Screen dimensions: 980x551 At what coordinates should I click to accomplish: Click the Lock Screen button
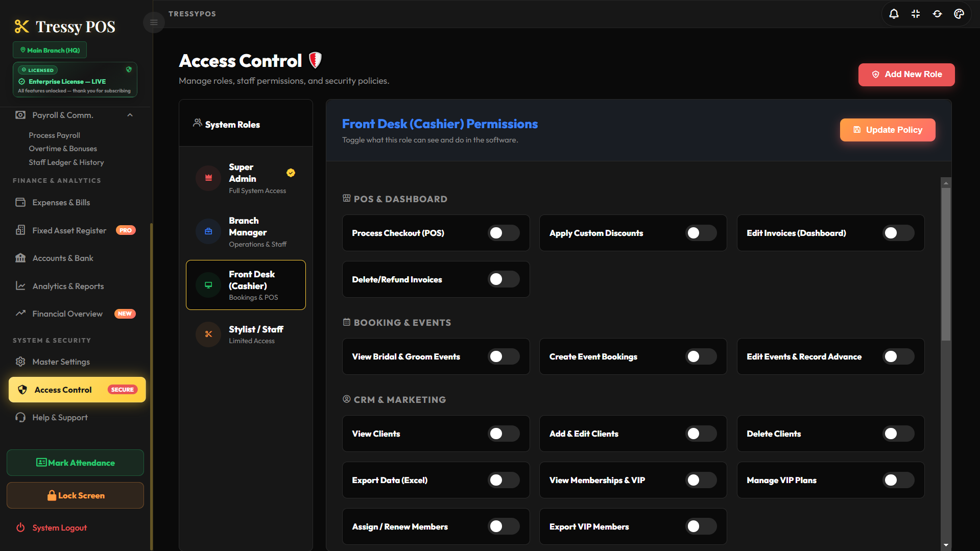coord(75,495)
